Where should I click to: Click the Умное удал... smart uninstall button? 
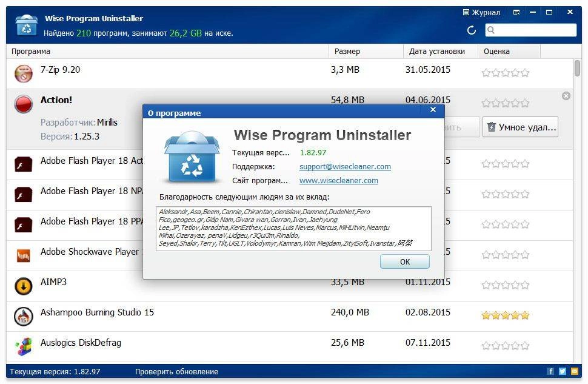(521, 127)
